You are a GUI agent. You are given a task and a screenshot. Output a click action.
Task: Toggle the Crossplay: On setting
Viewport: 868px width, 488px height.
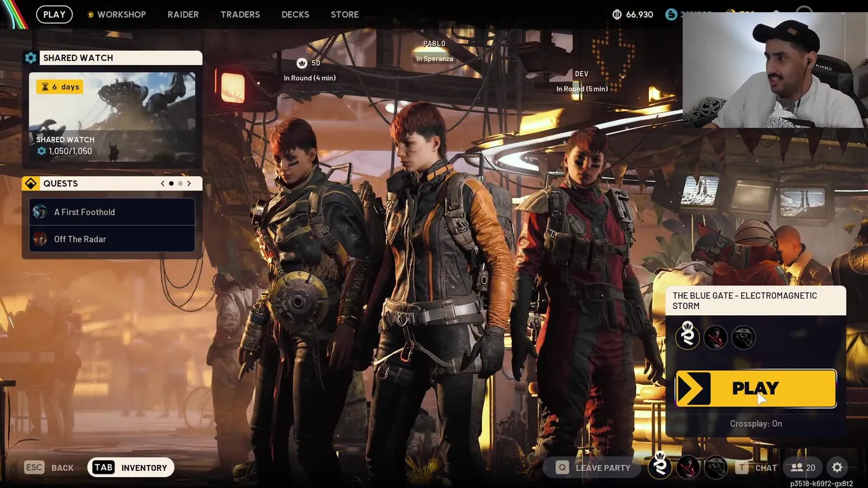755,424
